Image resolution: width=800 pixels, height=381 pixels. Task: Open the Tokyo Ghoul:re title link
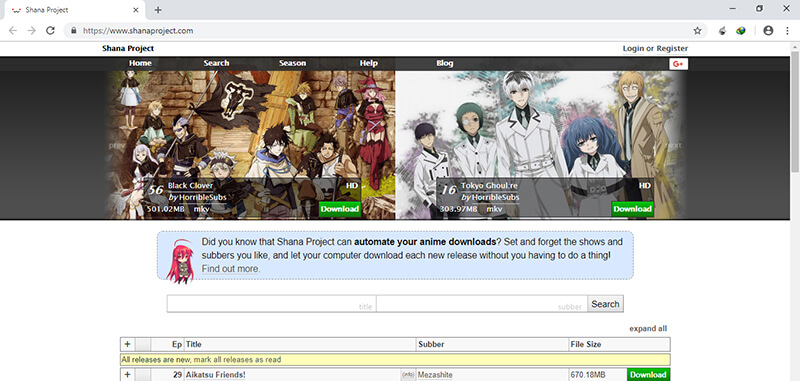(x=489, y=186)
